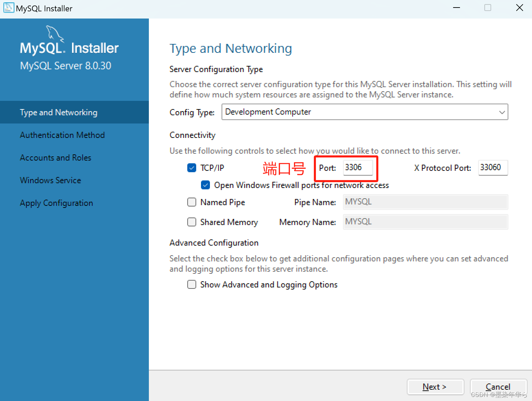532x401 pixels.
Task: Click the MySQL Installer title bar icon
Action: click(x=8, y=8)
